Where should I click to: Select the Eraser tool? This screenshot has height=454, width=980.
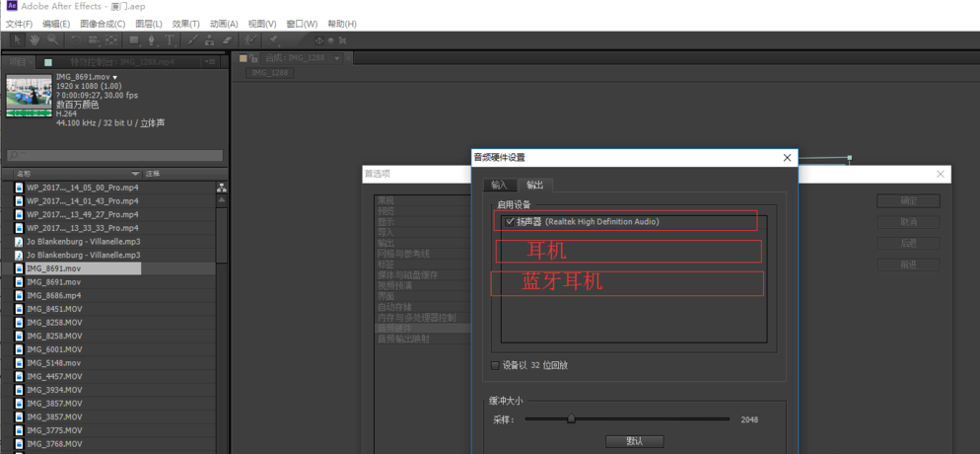[227, 40]
